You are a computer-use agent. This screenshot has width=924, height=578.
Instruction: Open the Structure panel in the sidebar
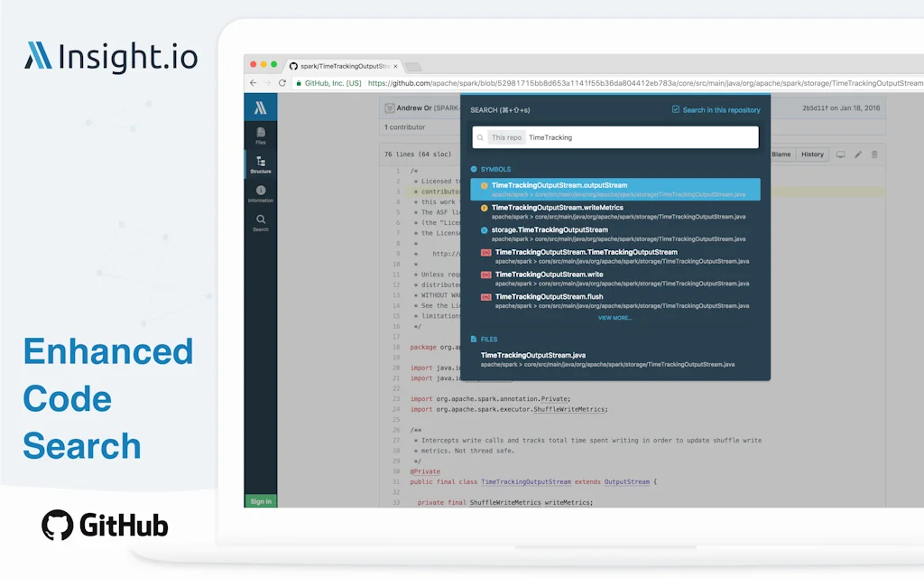pyautogui.click(x=260, y=161)
